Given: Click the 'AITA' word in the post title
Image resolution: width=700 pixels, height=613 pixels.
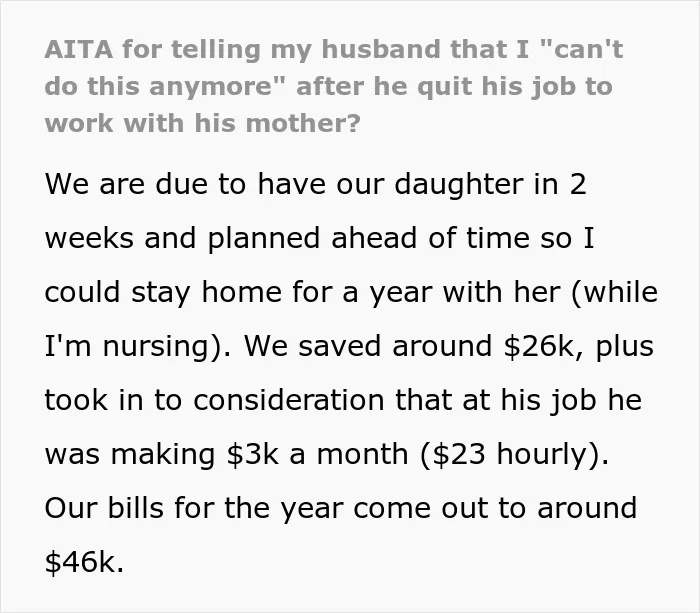Looking at the screenshot, I should (79, 49).
